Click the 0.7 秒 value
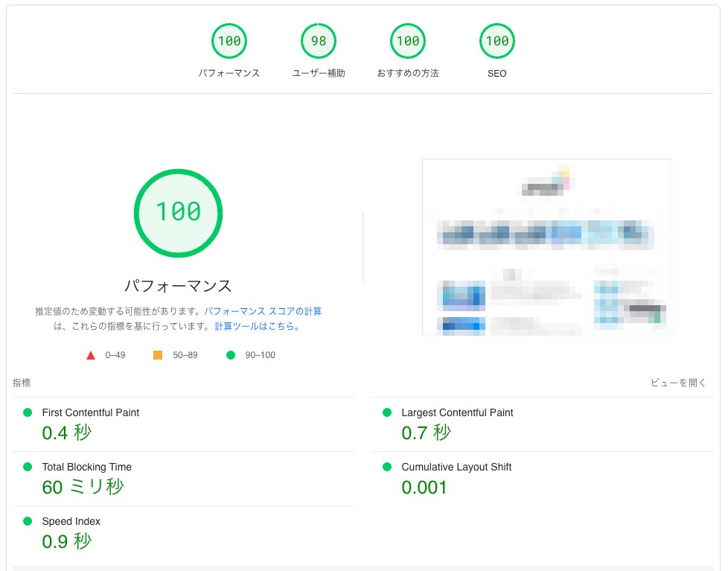 point(427,433)
